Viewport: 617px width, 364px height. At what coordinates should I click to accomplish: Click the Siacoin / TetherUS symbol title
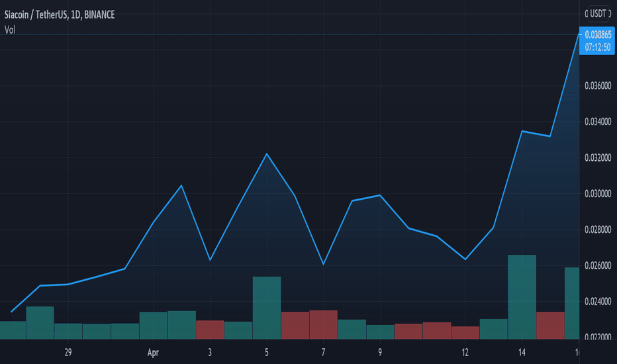tap(60, 15)
